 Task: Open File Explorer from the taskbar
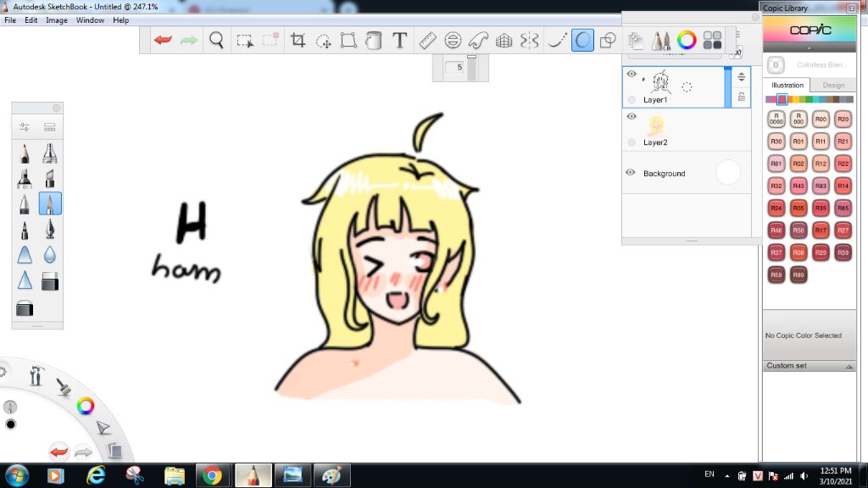tap(175, 475)
